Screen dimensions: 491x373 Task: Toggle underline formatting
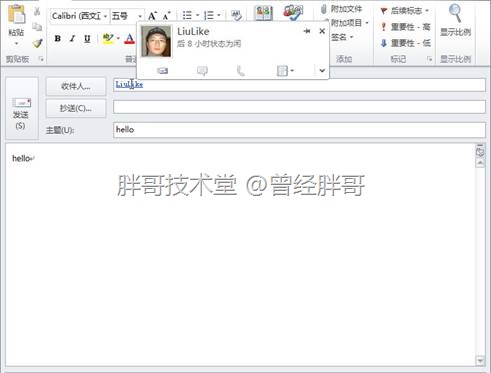(x=87, y=39)
